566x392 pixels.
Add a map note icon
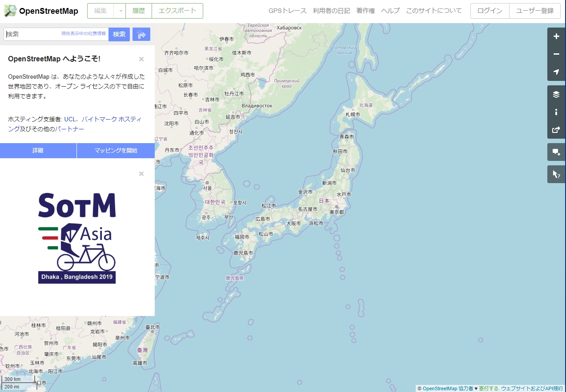pyautogui.click(x=556, y=152)
